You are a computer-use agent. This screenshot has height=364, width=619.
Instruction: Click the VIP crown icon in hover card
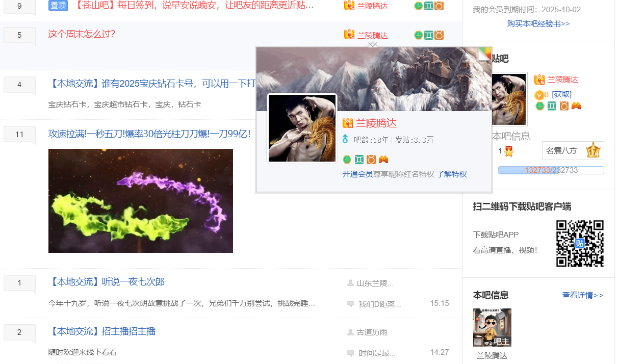(x=348, y=123)
